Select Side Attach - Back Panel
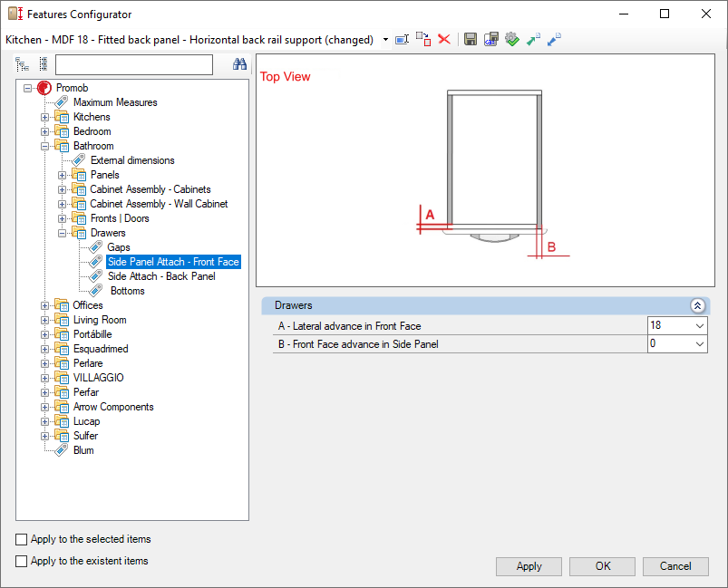 coord(161,276)
